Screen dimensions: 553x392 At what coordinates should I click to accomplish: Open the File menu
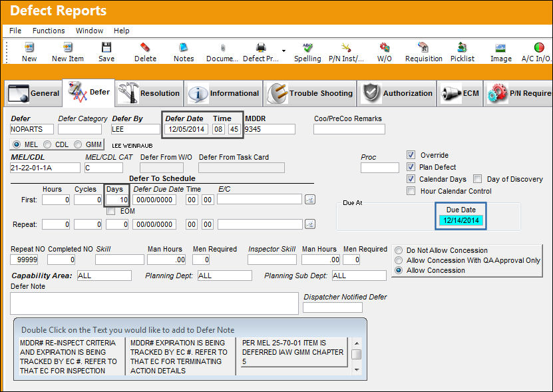pyautogui.click(x=15, y=31)
